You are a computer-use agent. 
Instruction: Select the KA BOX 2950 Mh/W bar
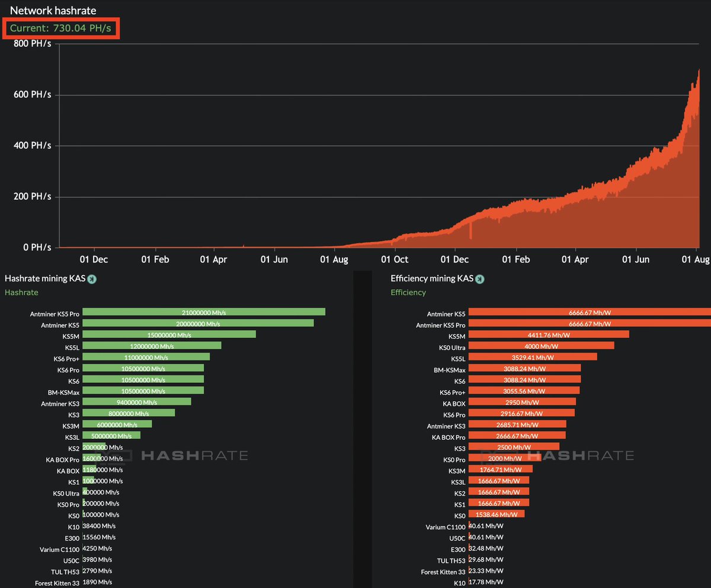522,402
